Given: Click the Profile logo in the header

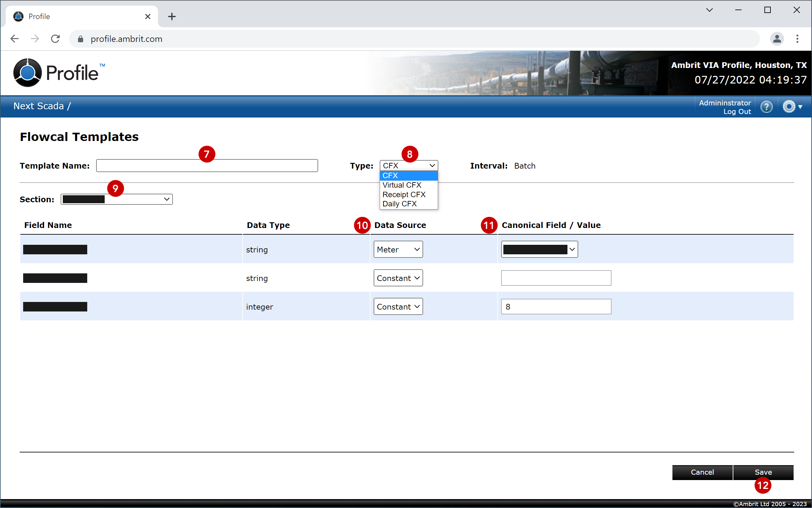Looking at the screenshot, I should click(x=59, y=73).
